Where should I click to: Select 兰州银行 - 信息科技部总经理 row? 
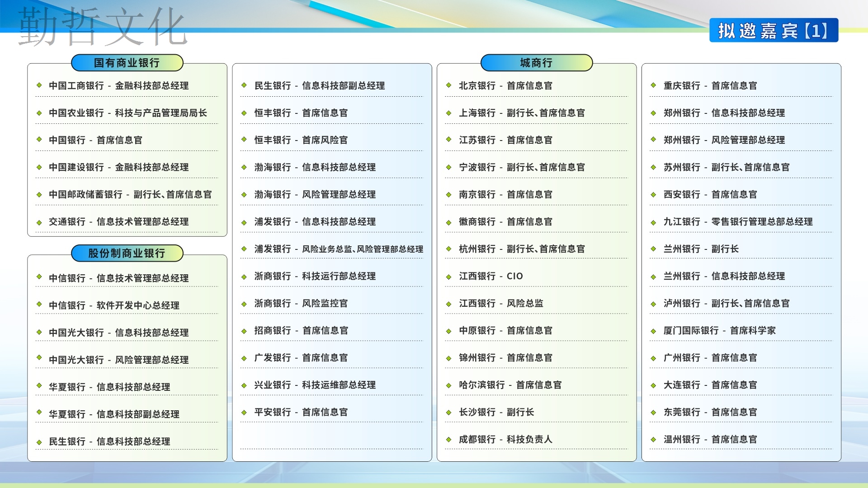[x=741, y=276]
